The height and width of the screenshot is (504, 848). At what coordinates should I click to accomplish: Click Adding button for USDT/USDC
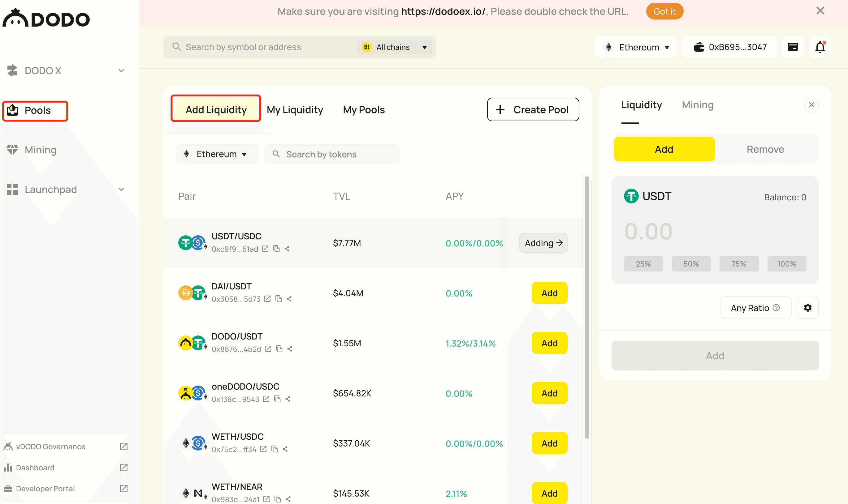coord(543,243)
